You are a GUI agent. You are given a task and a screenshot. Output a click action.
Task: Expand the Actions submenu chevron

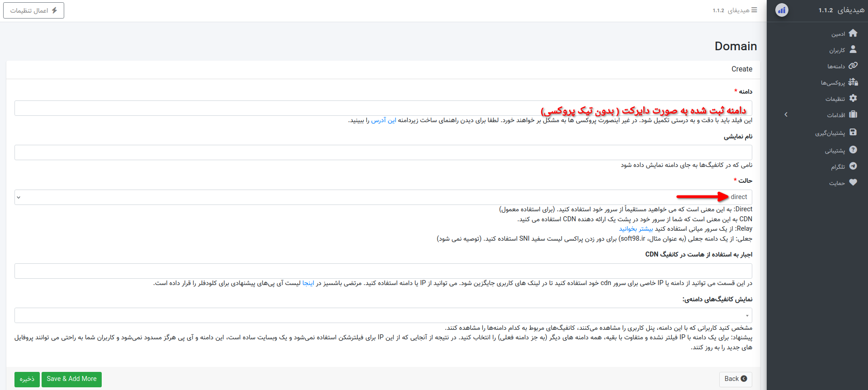(786, 114)
